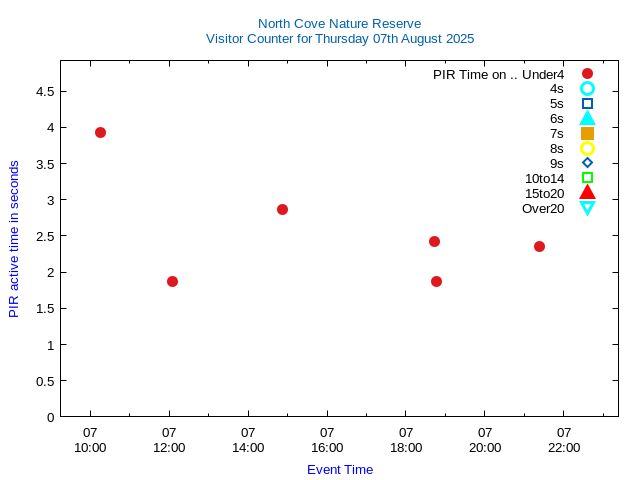
Task: Click the blue 9s diamond legend marker
Action: click(x=587, y=163)
